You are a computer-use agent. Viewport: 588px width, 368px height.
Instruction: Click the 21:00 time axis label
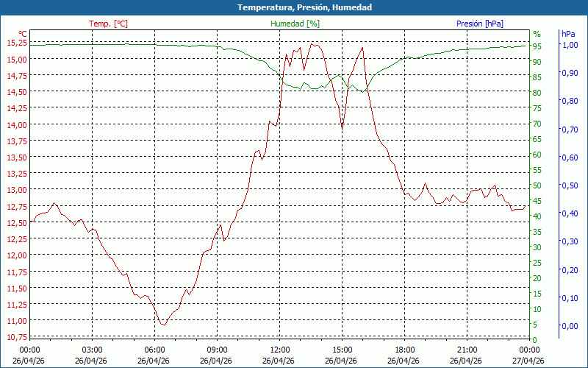tap(467, 350)
